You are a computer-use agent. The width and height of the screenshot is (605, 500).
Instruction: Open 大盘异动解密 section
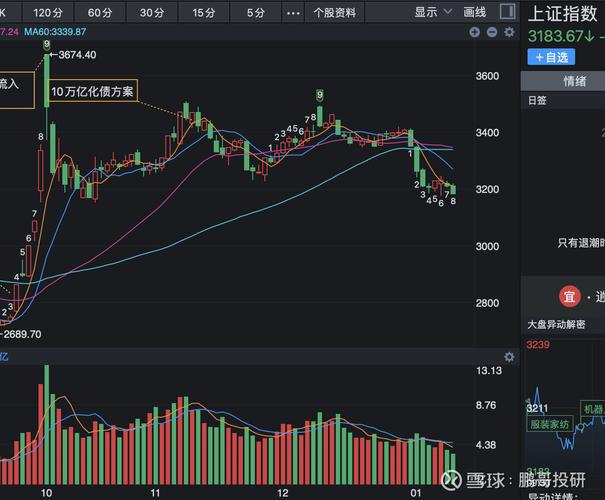[556, 324]
